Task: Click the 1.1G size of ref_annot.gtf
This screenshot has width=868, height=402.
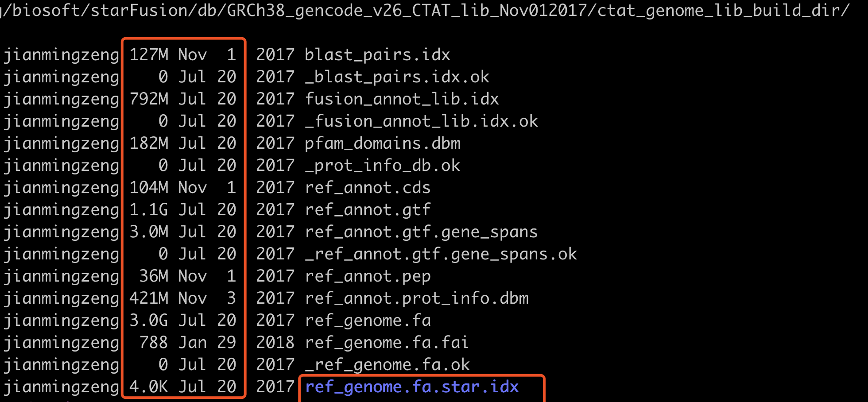Action: pyautogui.click(x=149, y=210)
